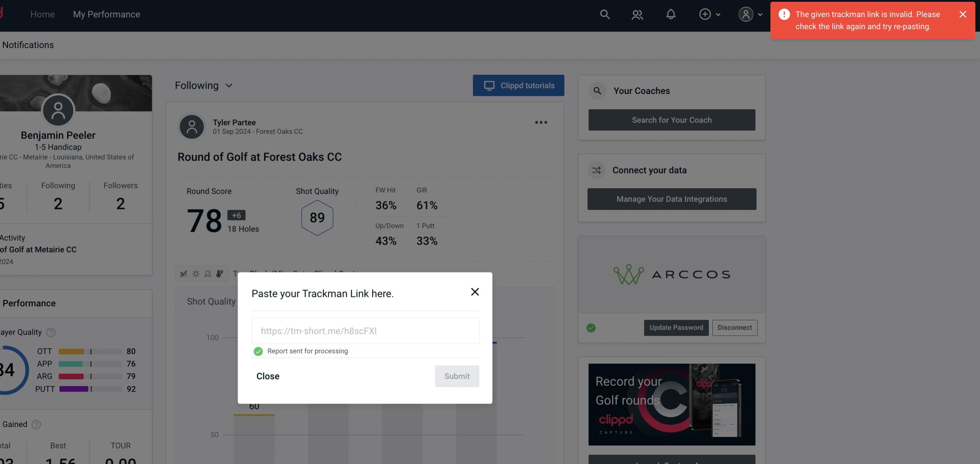980x464 pixels.
Task: Click the coach search magnifier icon
Action: (597, 91)
